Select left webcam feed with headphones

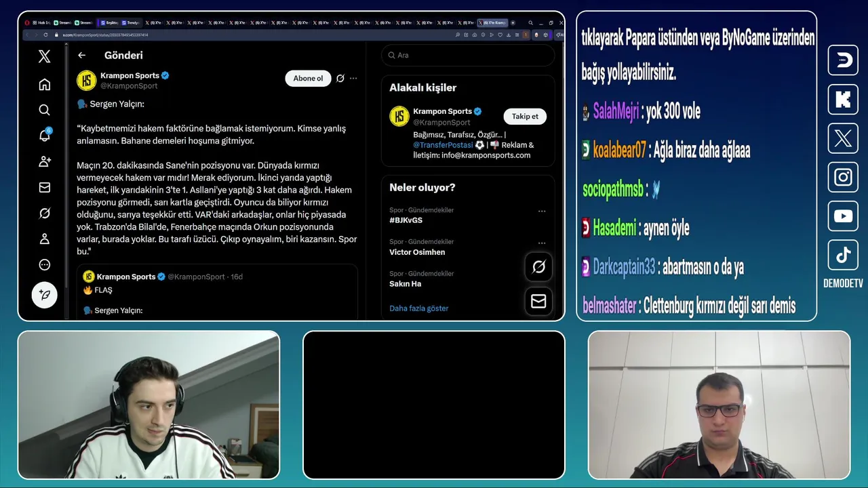point(149,405)
